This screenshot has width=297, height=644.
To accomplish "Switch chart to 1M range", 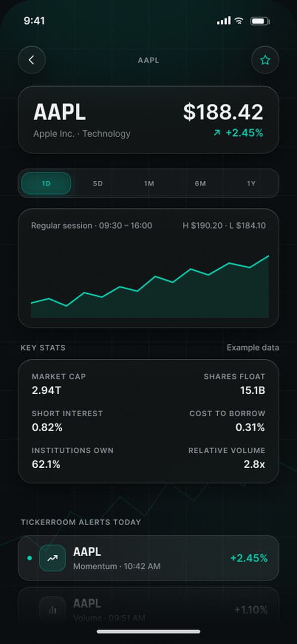I will (149, 183).
